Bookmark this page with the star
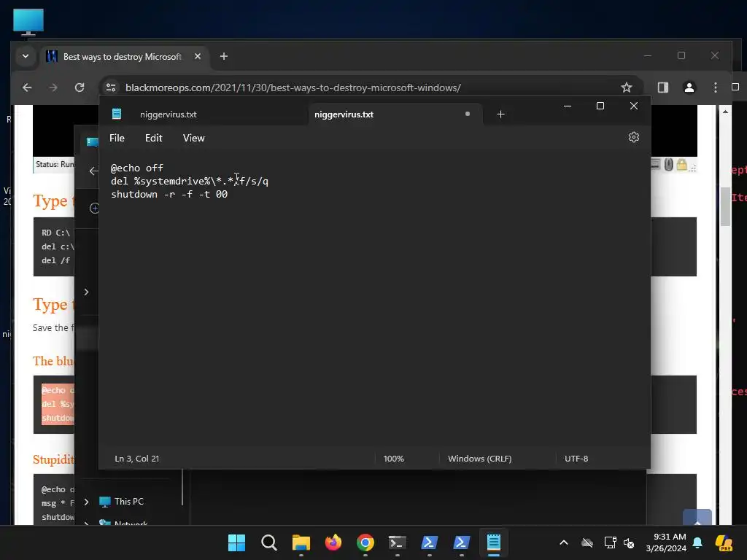The width and height of the screenshot is (747, 560). pyautogui.click(x=627, y=87)
